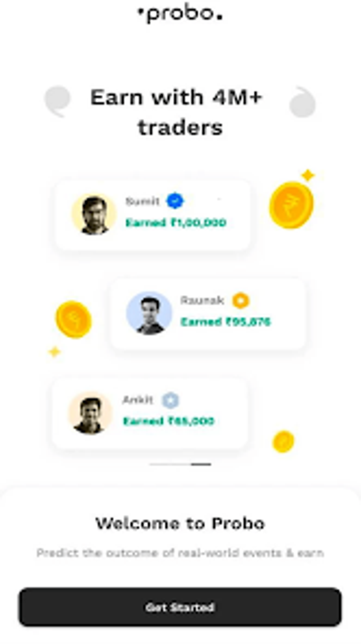Screen dimensions: 361x644
Task: Select the active carousel page indicator
Action: pos(201,464)
